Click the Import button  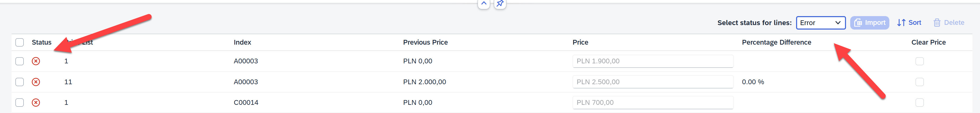coord(870,23)
